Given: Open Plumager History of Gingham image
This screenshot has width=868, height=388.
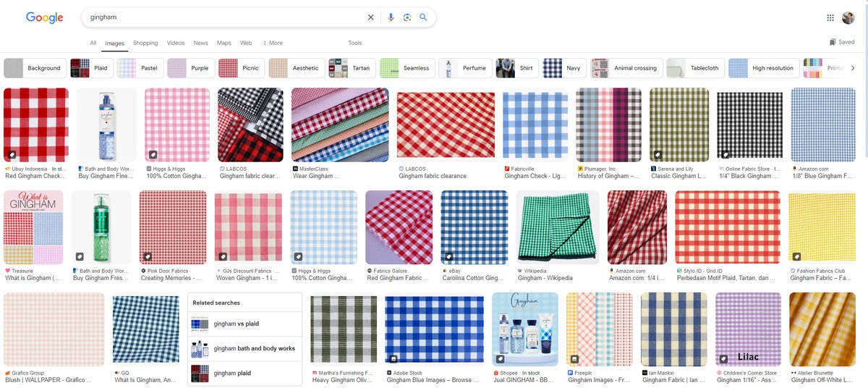Looking at the screenshot, I should 609,125.
